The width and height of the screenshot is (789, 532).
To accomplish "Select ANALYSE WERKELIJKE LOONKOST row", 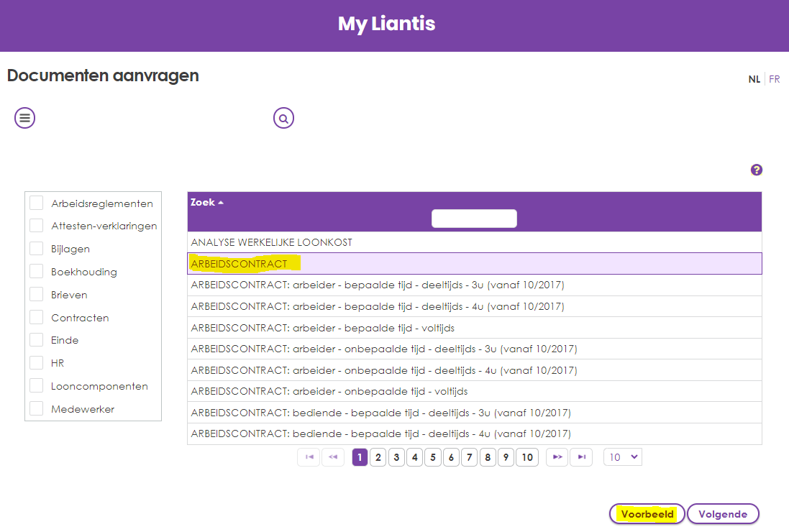I will (475, 242).
